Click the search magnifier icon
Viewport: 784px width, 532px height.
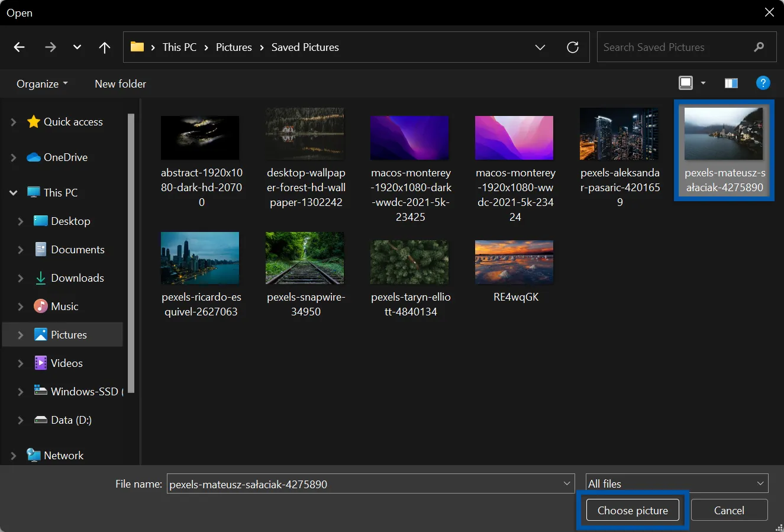[x=759, y=47]
